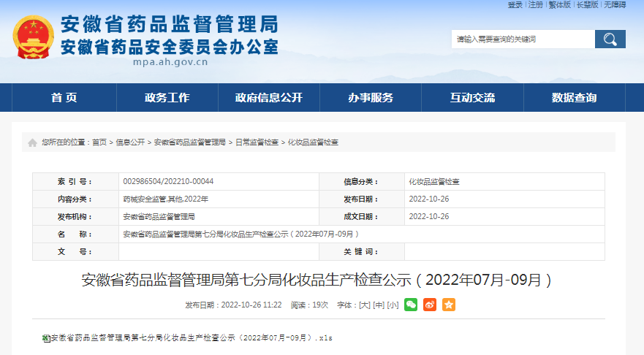Open the 数据查询 navigation tab

pos(574,98)
